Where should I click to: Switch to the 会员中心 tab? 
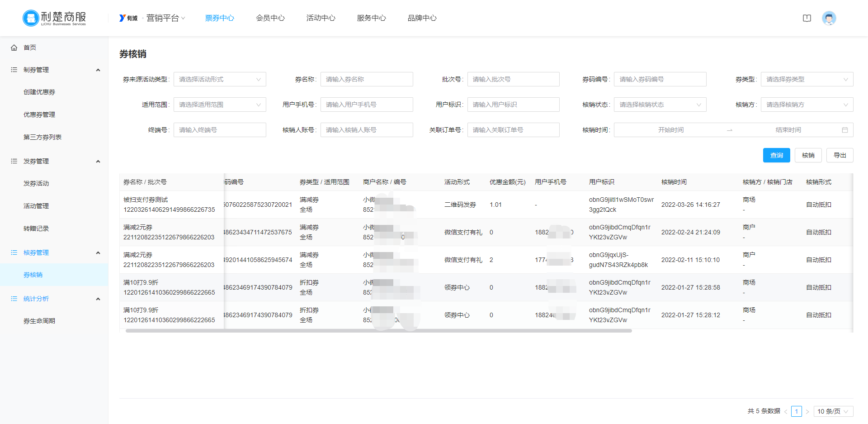click(x=270, y=18)
